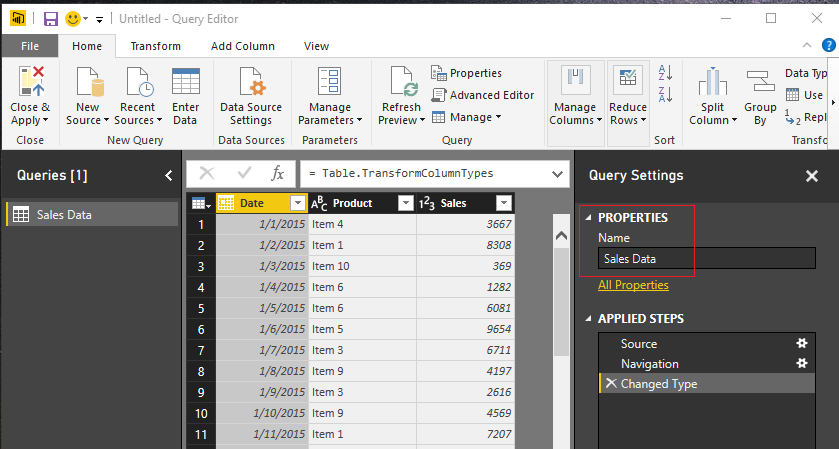Image resolution: width=839 pixels, height=449 pixels.
Task: Sort ascending A to Z
Action: pyautogui.click(x=665, y=73)
